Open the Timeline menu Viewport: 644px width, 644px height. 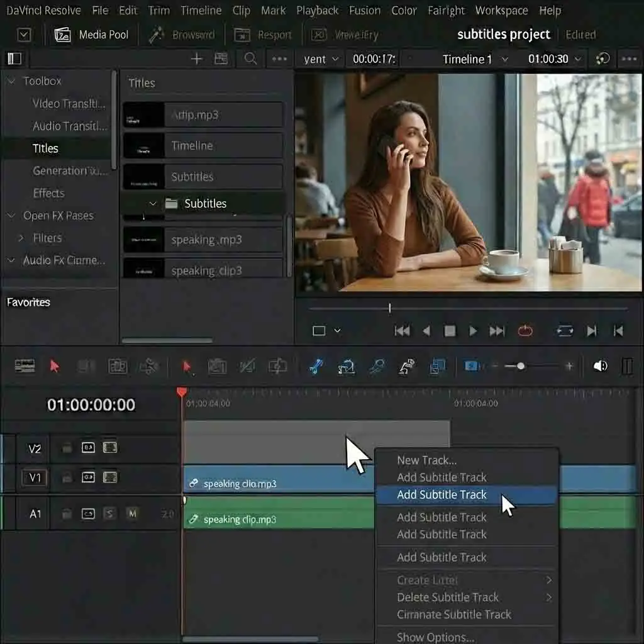(201, 10)
